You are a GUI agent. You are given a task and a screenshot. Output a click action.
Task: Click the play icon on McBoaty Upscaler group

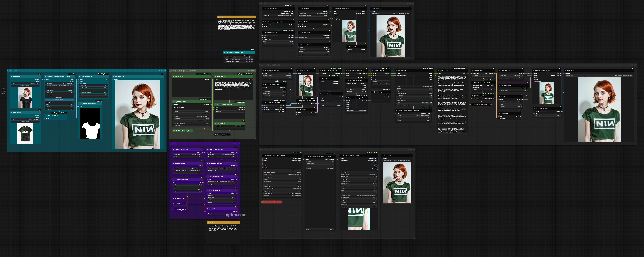click(x=409, y=150)
